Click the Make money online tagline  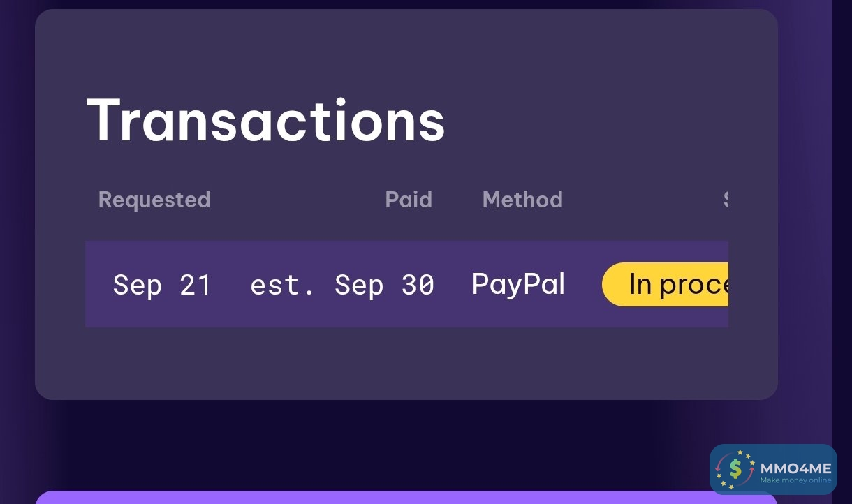tap(795, 480)
